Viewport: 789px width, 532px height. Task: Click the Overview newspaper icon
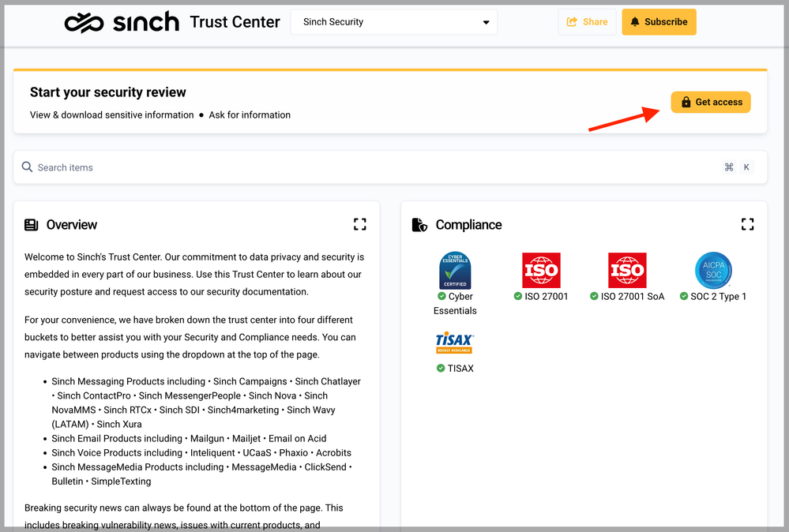(x=32, y=225)
